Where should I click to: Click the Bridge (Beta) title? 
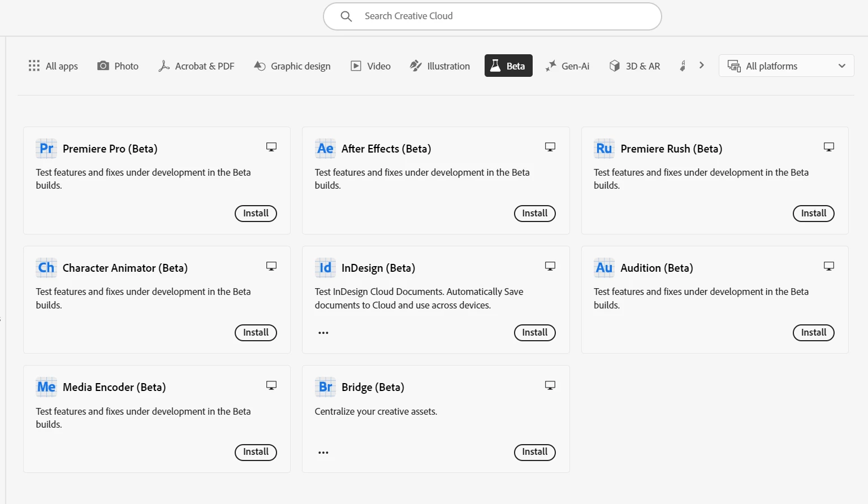[x=373, y=388]
